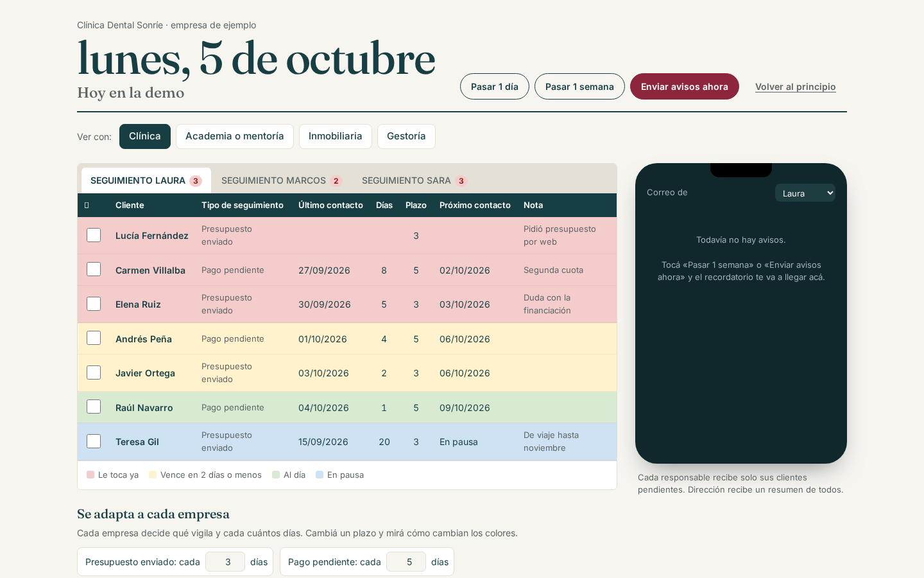This screenshot has height=578, width=924.
Task: Click the note 'Duda con la financiación'
Action: [x=547, y=304]
